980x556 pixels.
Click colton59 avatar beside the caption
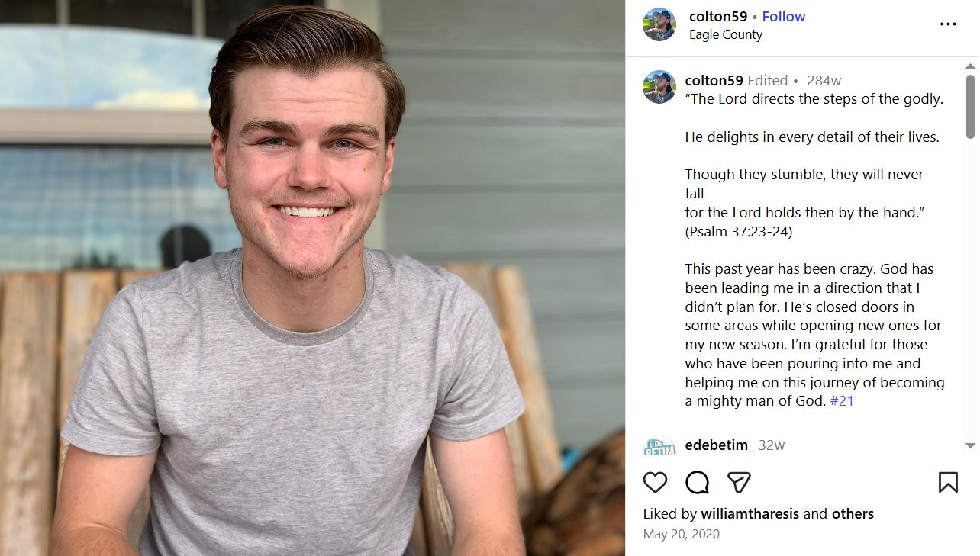(659, 87)
